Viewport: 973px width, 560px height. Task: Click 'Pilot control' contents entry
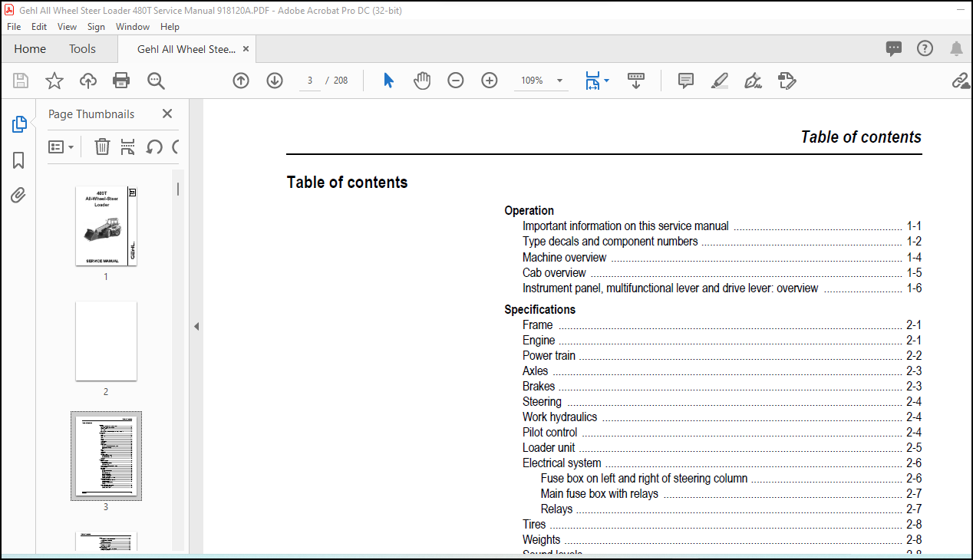pos(549,432)
